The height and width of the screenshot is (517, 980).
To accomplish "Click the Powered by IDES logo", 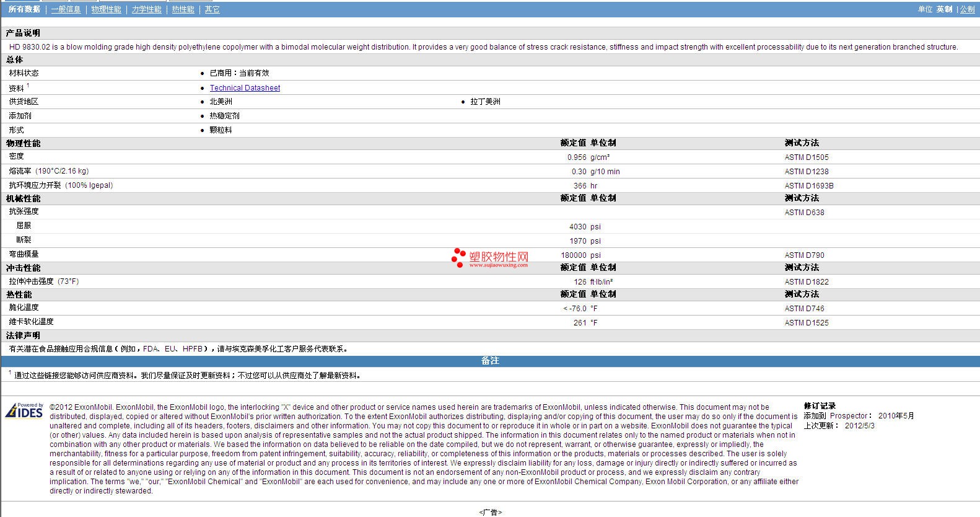I will tap(24, 411).
